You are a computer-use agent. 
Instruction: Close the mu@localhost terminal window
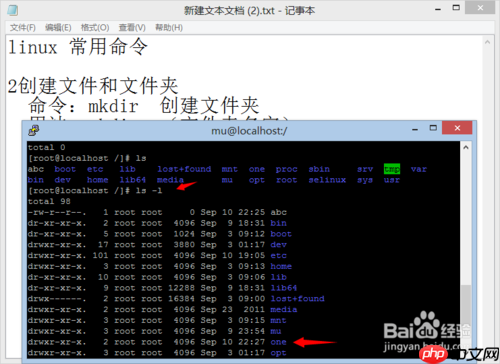click(x=457, y=128)
